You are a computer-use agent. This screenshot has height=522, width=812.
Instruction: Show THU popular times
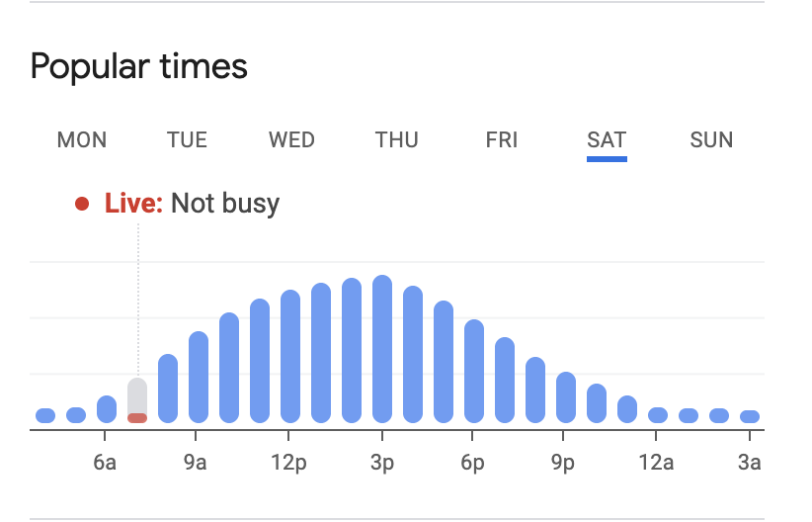[396, 139]
